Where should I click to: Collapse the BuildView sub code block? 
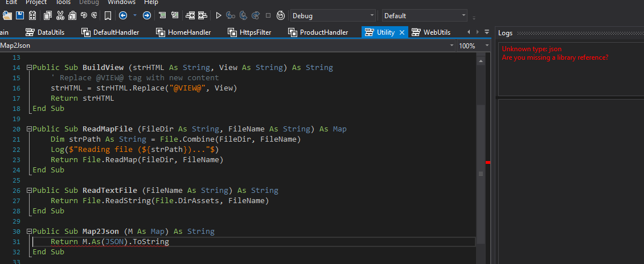(29, 68)
